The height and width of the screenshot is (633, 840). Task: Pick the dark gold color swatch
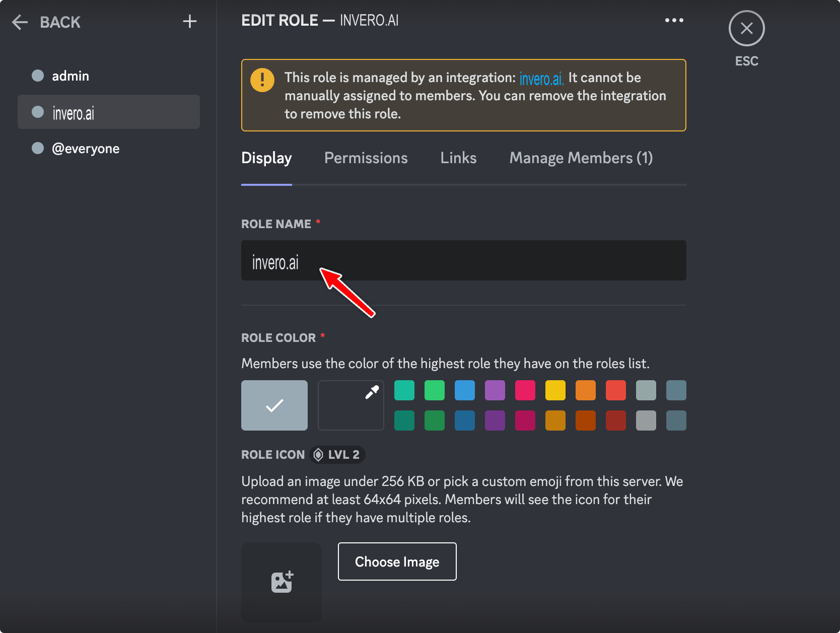(x=555, y=420)
